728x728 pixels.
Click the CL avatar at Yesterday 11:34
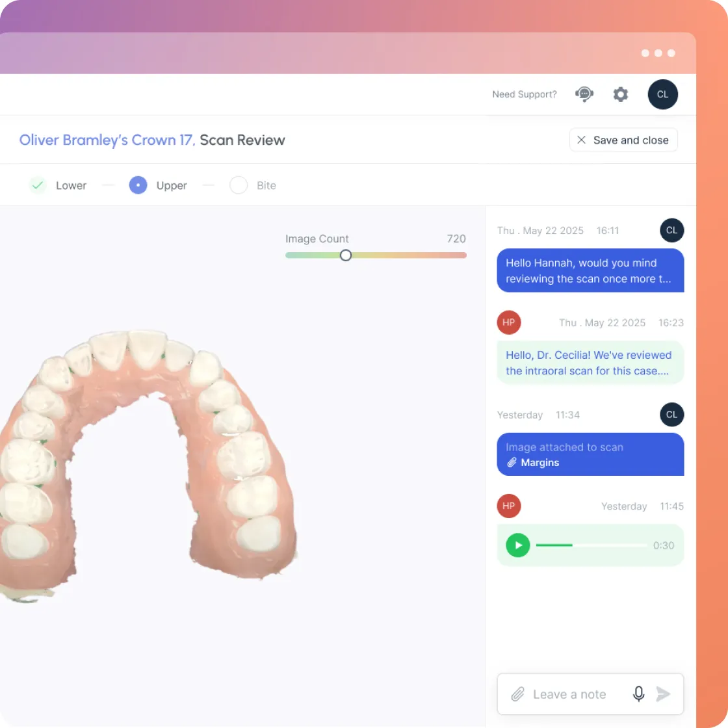[672, 415]
